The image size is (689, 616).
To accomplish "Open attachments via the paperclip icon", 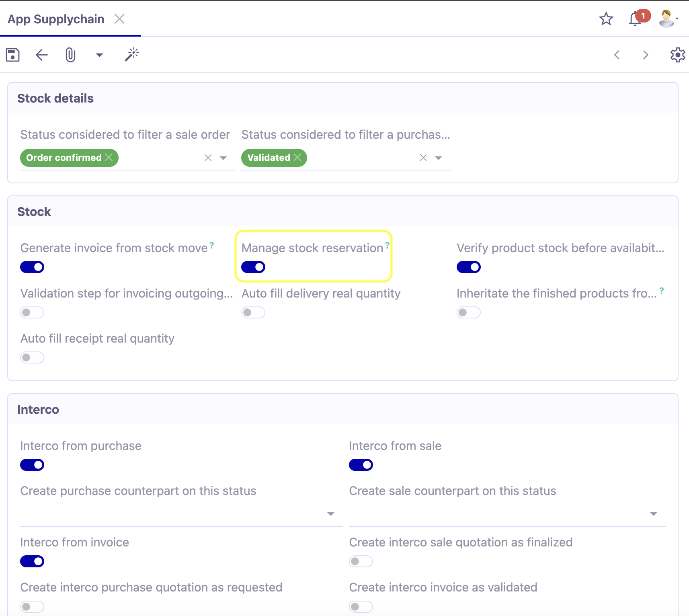I will click(70, 55).
